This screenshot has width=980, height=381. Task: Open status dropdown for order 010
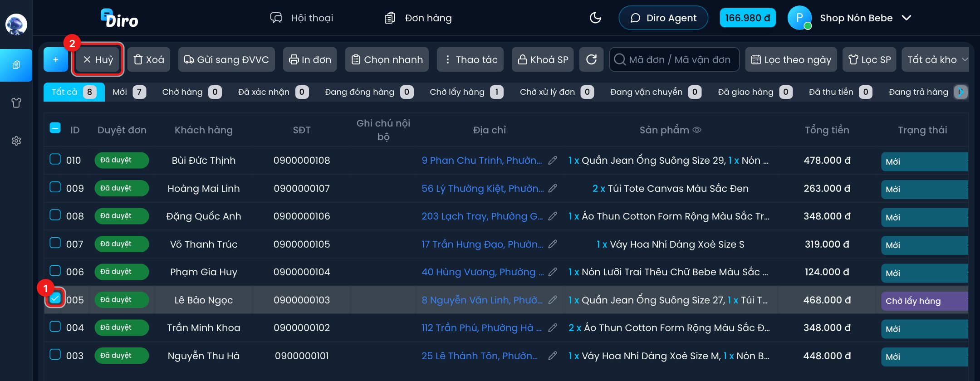pyautogui.click(x=925, y=161)
